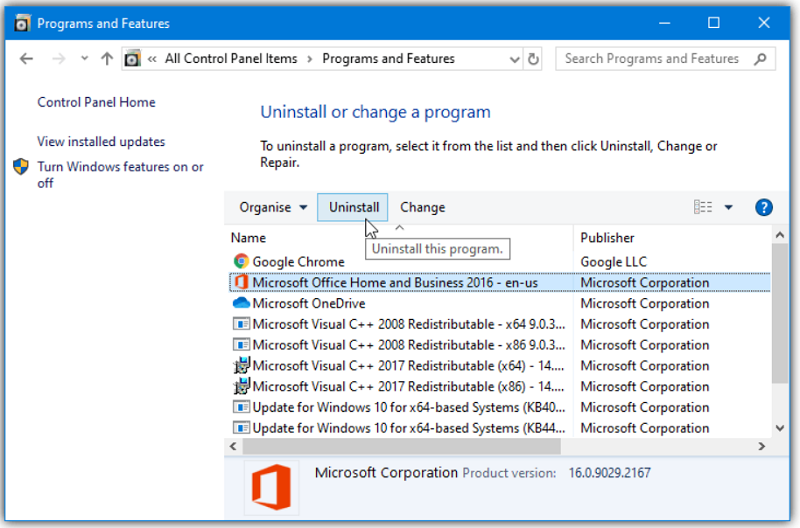The width and height of the screenshot is (800, 528).
Task: Click the Change toolbar button
Action: click(422, 208)
